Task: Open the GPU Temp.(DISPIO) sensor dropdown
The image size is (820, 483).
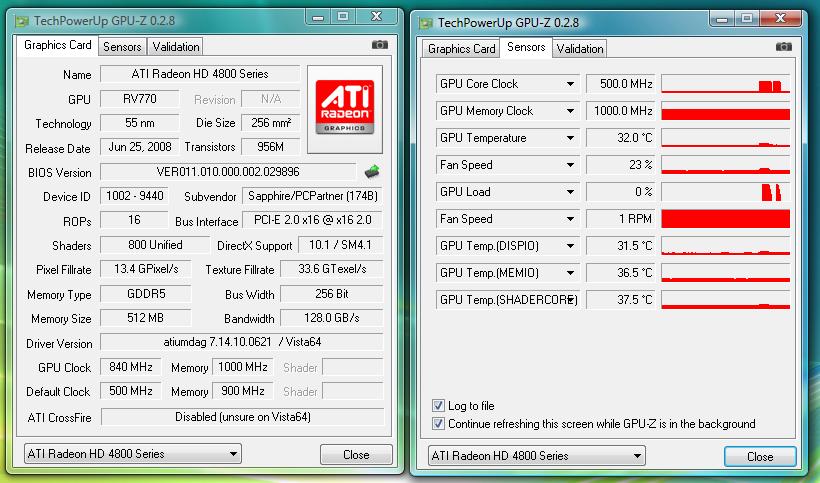Action: tap(571, 246)
